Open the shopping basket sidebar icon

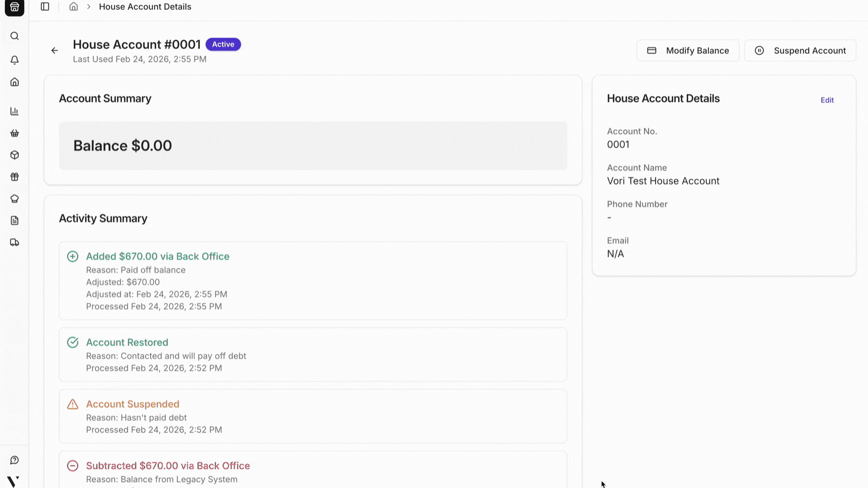point(14,133)
